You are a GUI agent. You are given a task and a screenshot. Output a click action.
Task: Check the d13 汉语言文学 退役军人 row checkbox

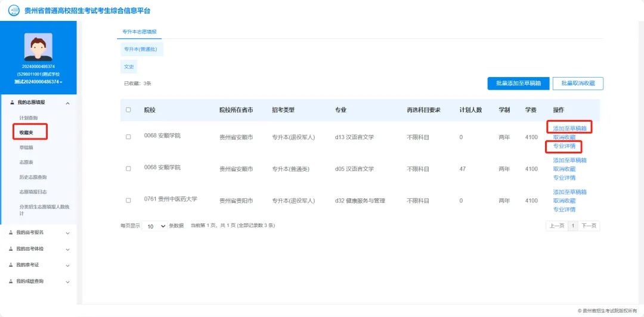[128, 137]
